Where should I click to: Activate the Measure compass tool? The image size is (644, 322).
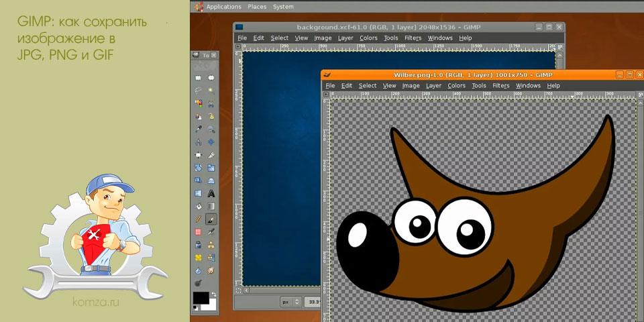[x=198, y=142]
